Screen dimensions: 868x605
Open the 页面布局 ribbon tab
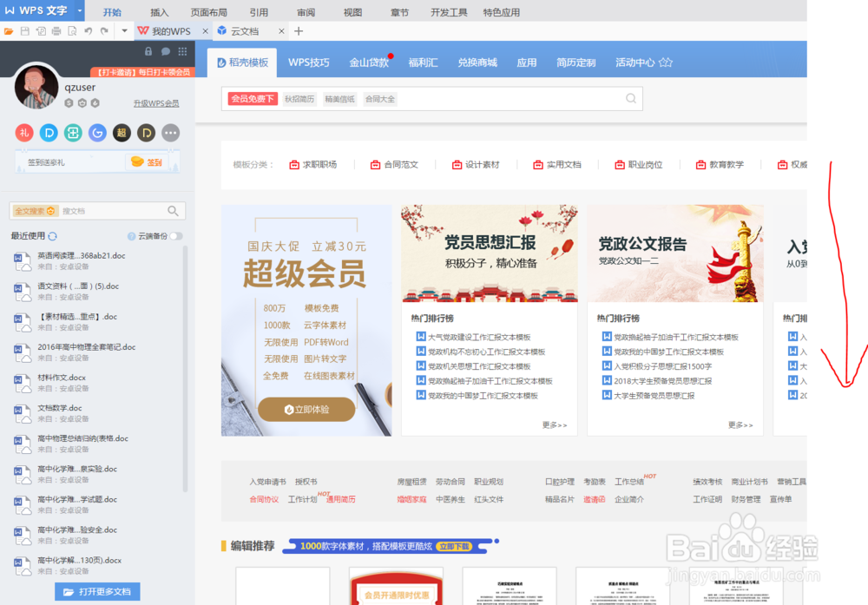pos(208,12)
